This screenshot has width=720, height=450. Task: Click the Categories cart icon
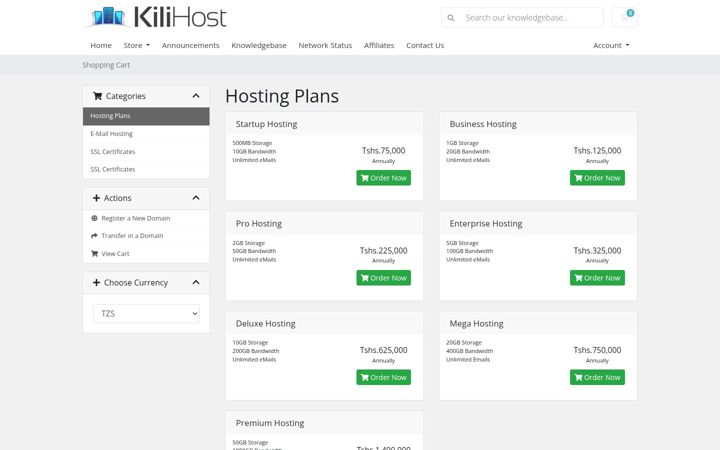click(x=97, y=96)
